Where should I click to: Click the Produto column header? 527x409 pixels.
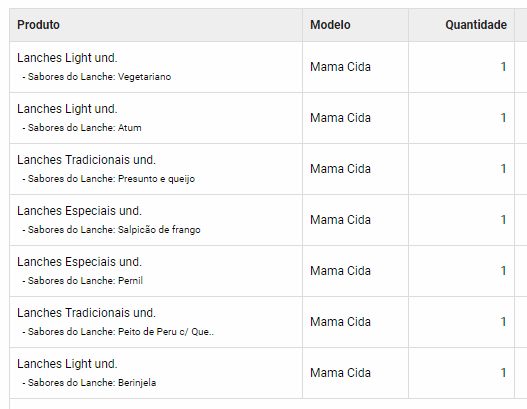click(38, 25)
